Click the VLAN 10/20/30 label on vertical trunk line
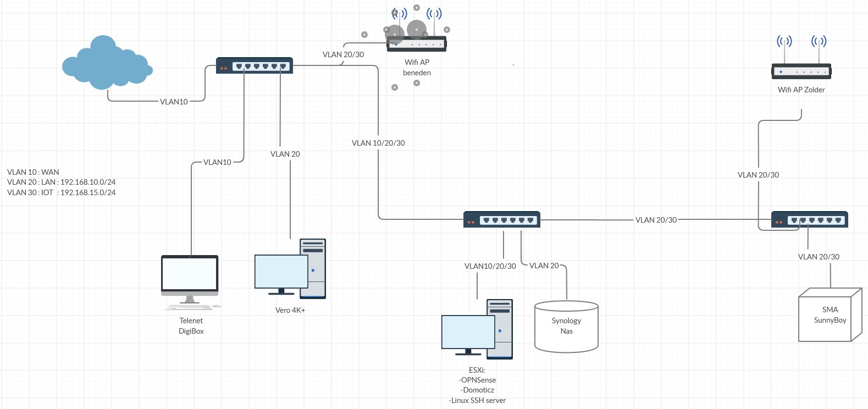The image size is (868, 409). coord(378,143)
